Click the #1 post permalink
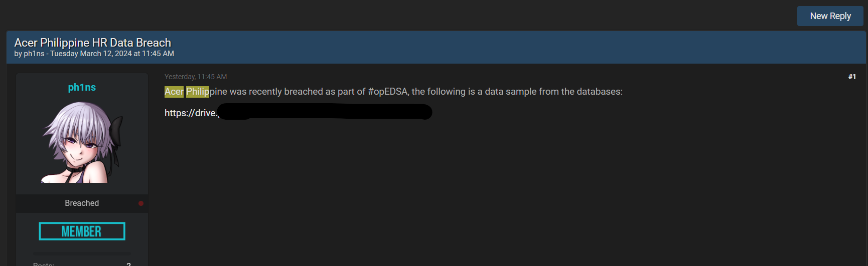Viewport: 868px width, 266px height. coord(851,77)
